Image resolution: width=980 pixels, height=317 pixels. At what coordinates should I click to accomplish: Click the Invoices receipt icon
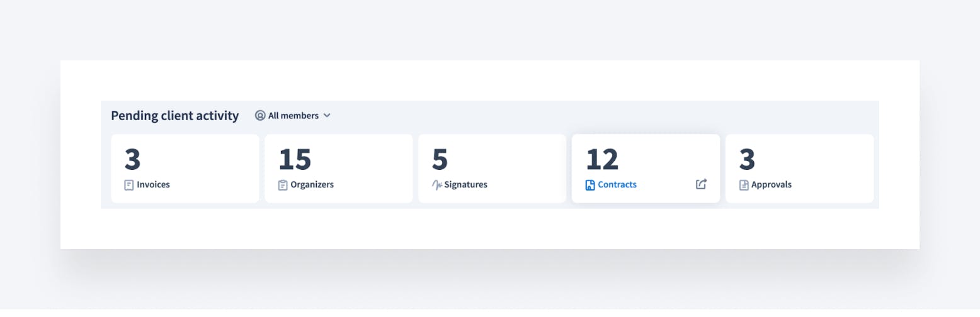(x=129, y=185)
